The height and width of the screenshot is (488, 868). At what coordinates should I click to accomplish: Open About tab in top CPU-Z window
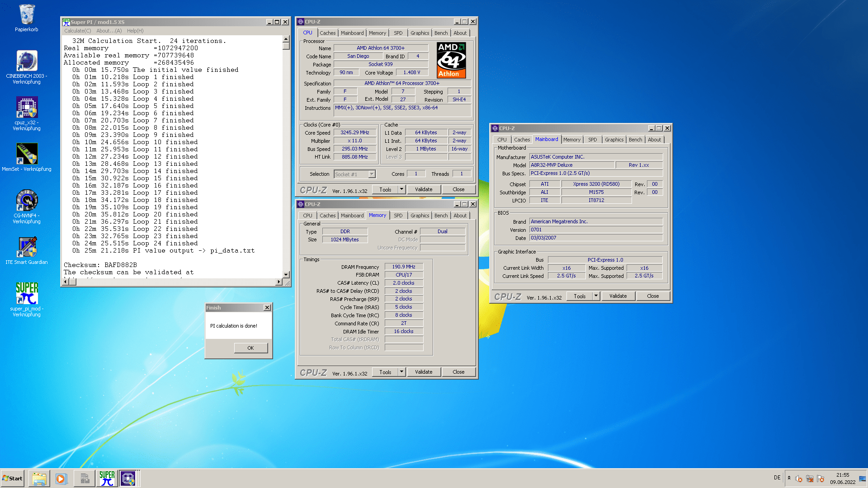point(460,33)
